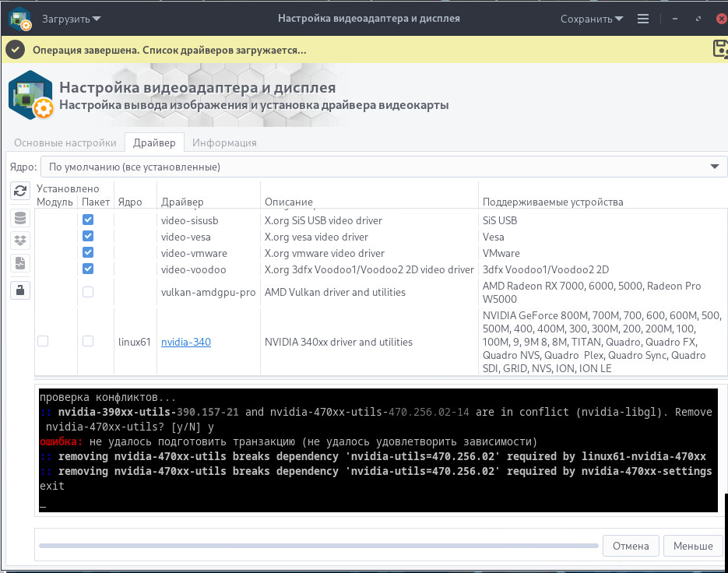Click the video adapter app icon in title bar
Viewport: 728px width, 573px height.
tap(19, 19)
